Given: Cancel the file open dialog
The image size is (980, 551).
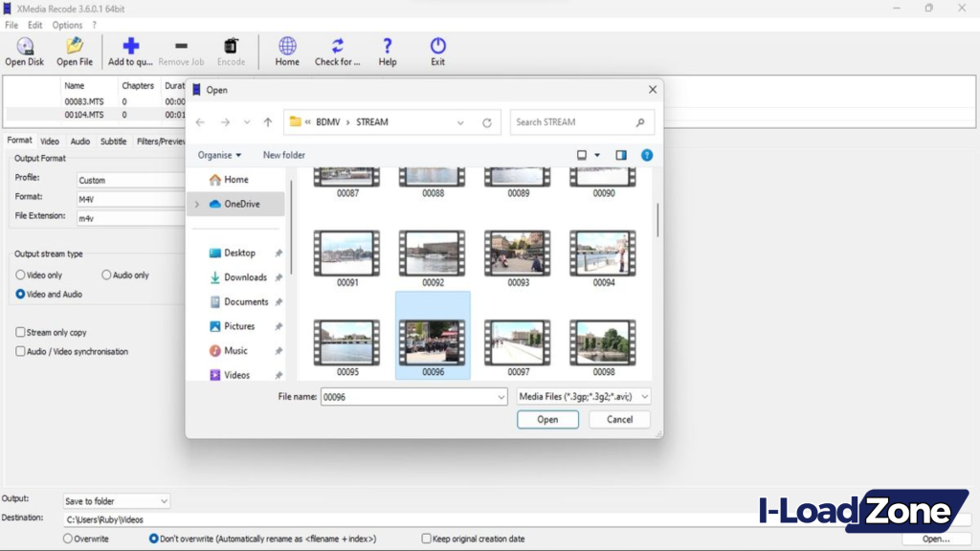Looking at the screenshot, I should pos(619,419).
